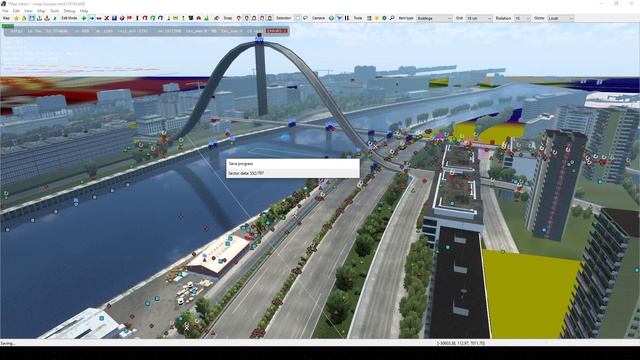This screenshot has width=640, height=360.
Task: Open the Item type dropdown
Action: [434, 18]
